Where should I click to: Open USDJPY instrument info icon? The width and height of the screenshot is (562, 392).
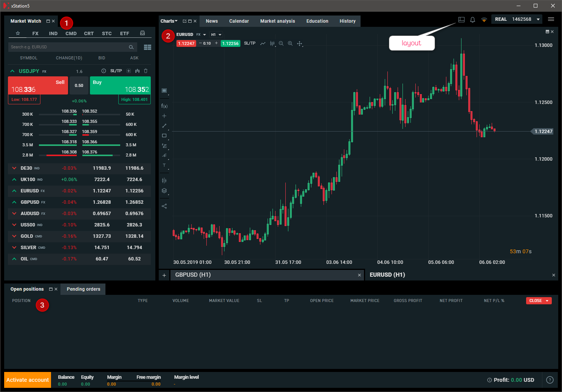coord(104,71)
